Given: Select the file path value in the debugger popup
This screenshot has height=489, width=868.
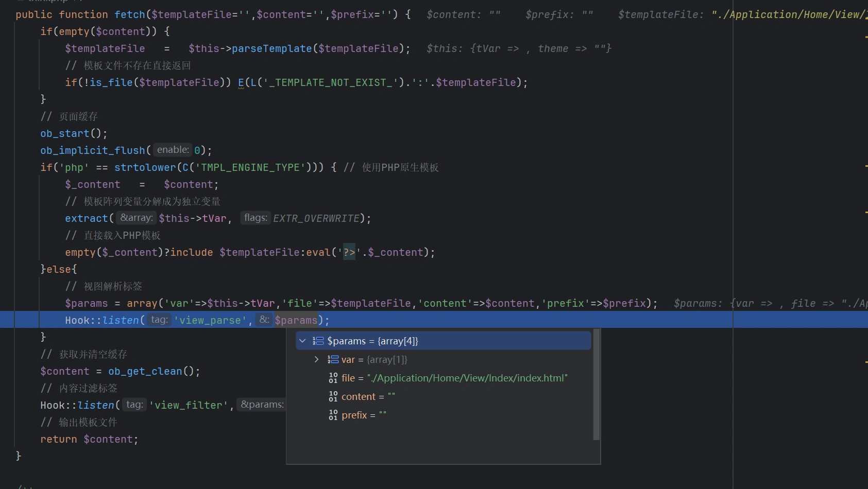Looking at the screenshot, I should (x=467, y=378).
